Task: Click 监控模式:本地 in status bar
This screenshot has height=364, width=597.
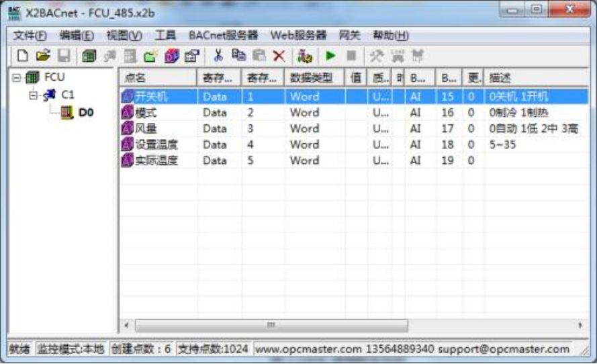Action: (x=71, y=349)
